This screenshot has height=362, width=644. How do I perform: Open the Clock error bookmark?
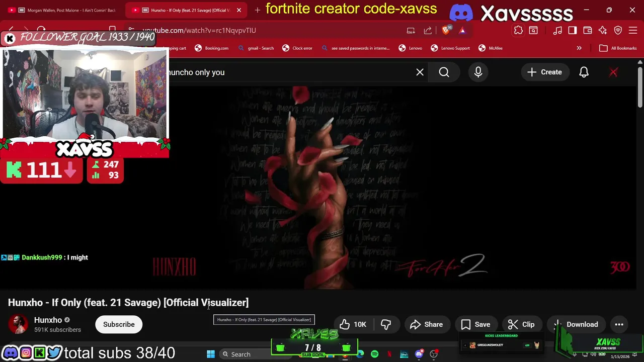point(297,48)
